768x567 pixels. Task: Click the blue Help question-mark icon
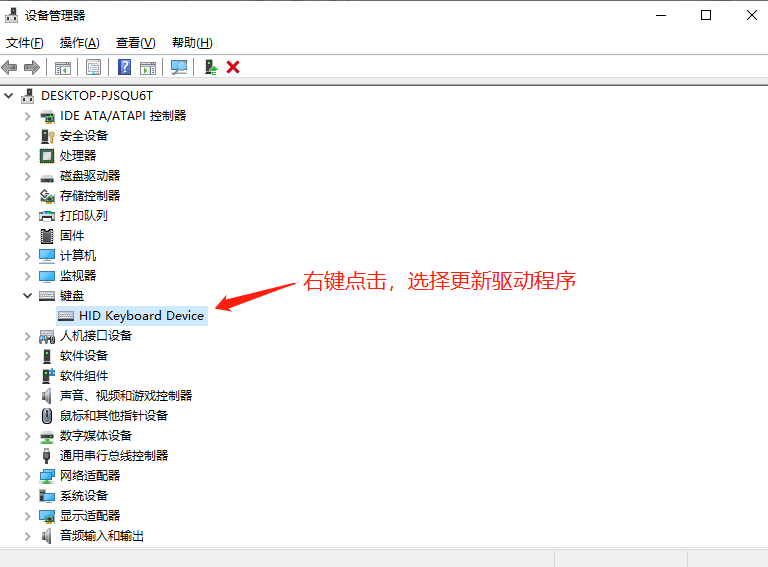coord(124,67)
